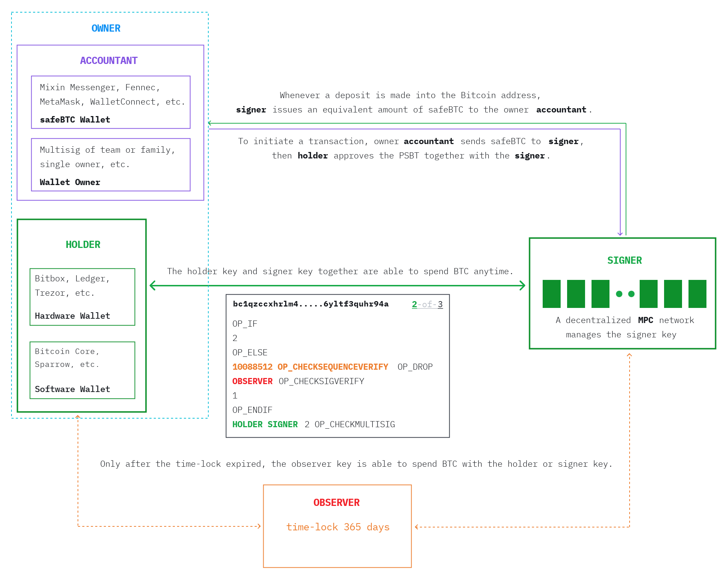Click the orange OP_CHECKSEQUENCEVERIFY text

(x=333, y=367)
